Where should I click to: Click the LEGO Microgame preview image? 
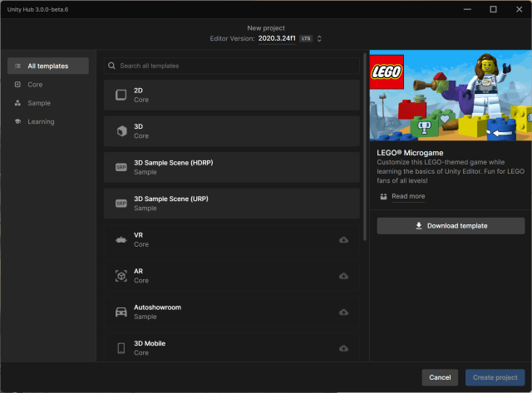point(451,96)
